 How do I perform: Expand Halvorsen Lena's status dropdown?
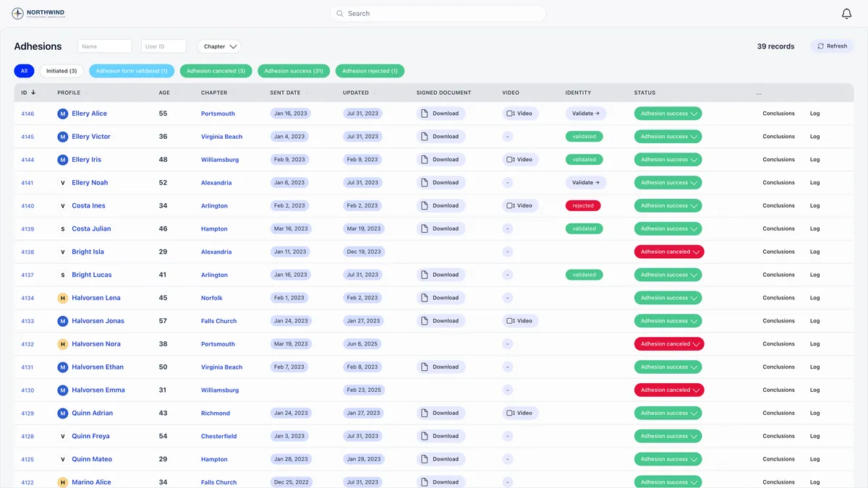(668, 298)
